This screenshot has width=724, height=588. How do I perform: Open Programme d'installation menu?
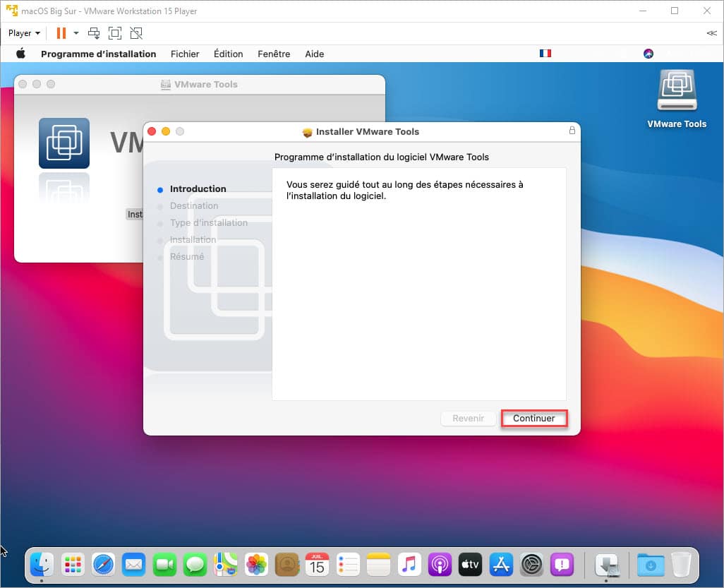coord(98,54)
